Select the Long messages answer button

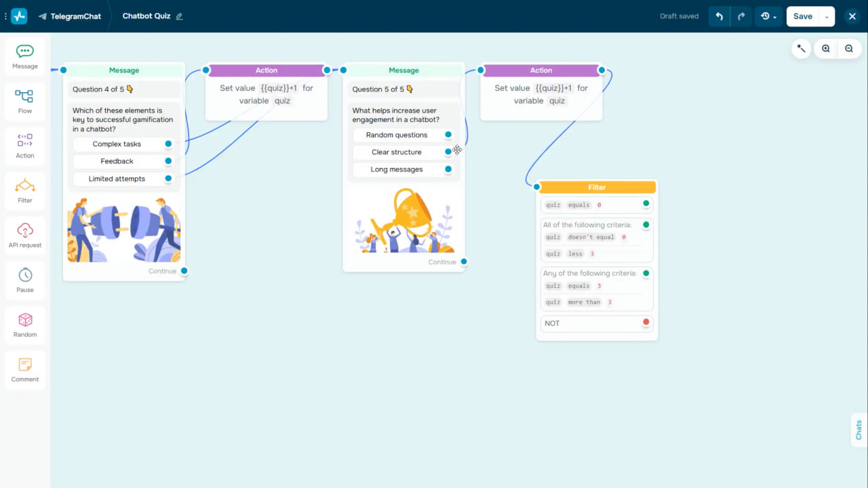(397, 169)
